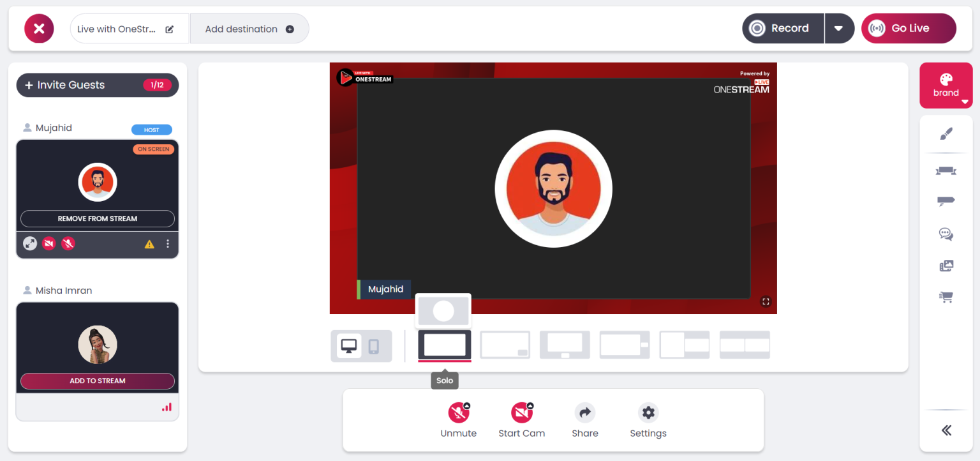Open the Share options
Viewport: 980px width, 461px height.
tap(584, 413)
